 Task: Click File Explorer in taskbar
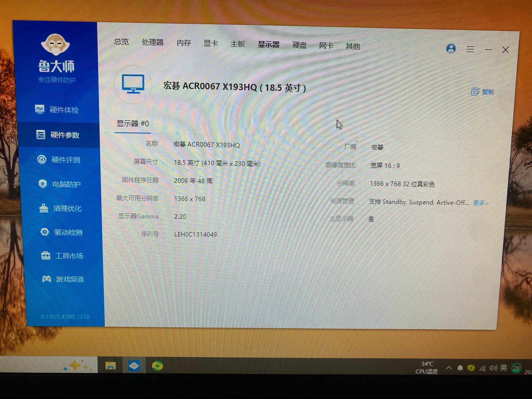coord(110,366)
